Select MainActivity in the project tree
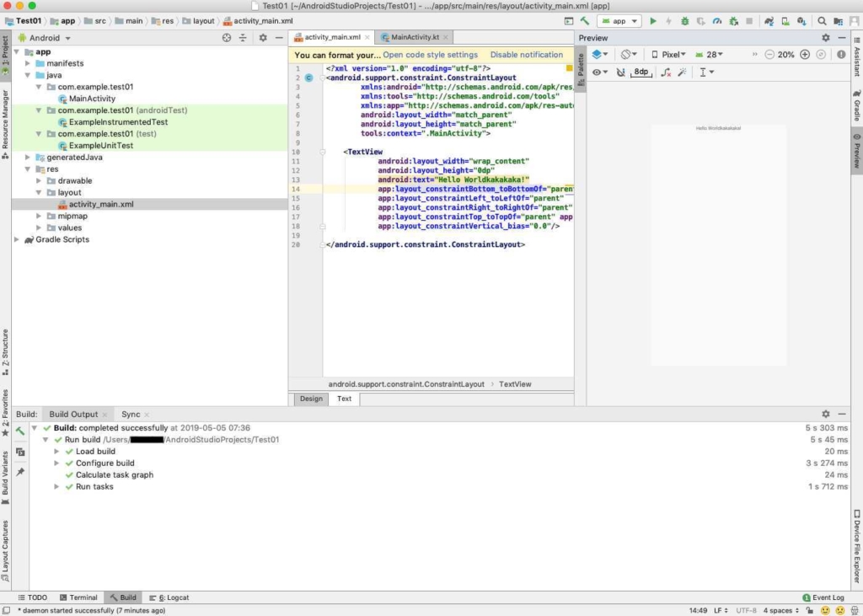The height and width of the screenshot is (616, 863). pyautogui.click(x=92, y=99)
